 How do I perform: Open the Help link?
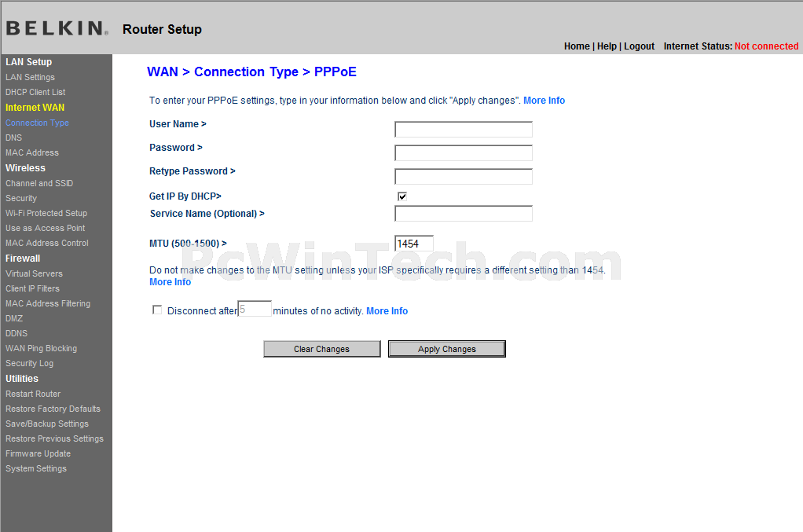[x=607, y=46]
